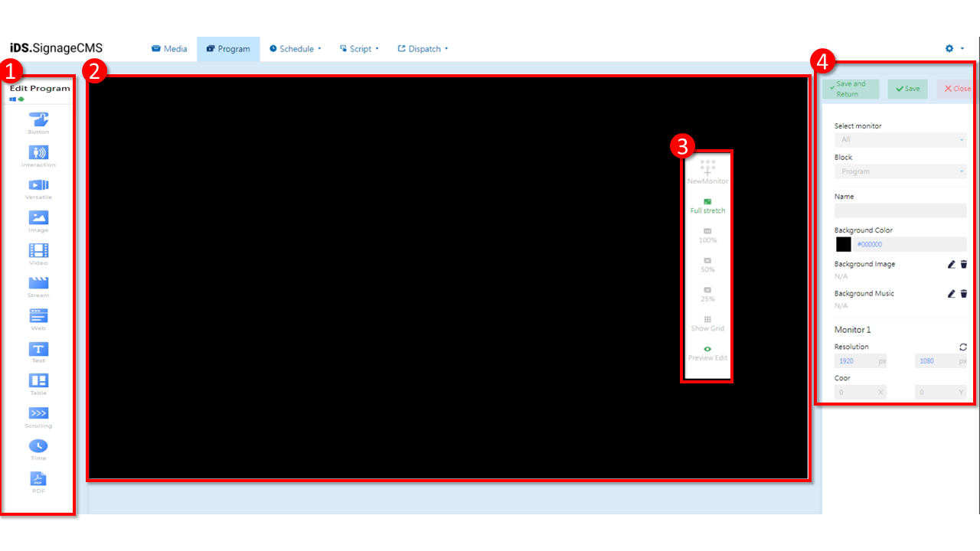Image resolution: width=980 pixels, height=551 pixels.
Task: Add an Interaction widget
Action: click(38, 153)
